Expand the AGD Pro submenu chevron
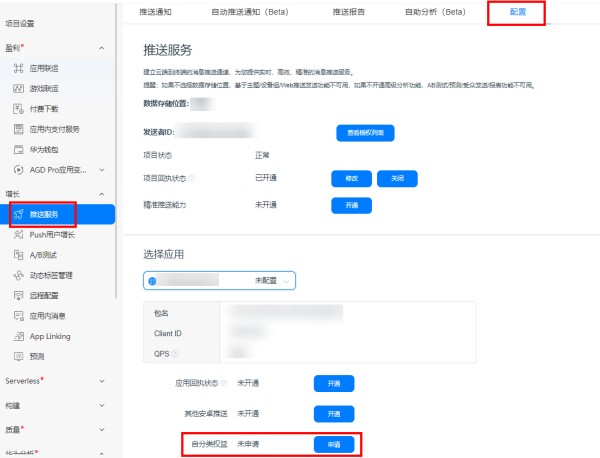This screenshot has width=600, height=458. click(102, 170)
